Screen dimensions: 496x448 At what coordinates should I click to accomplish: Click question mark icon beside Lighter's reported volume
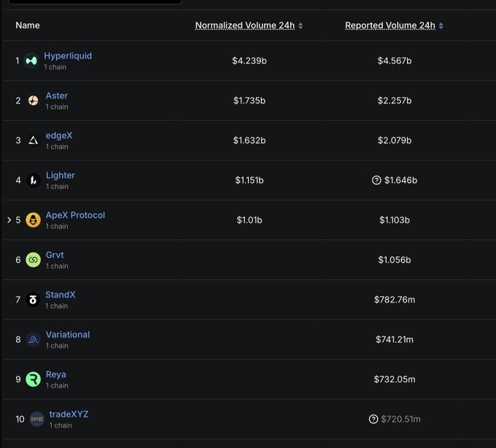[376, 180]
